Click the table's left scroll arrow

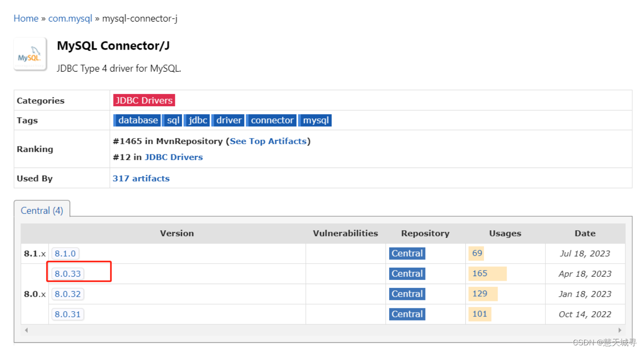tap(26, 330)
